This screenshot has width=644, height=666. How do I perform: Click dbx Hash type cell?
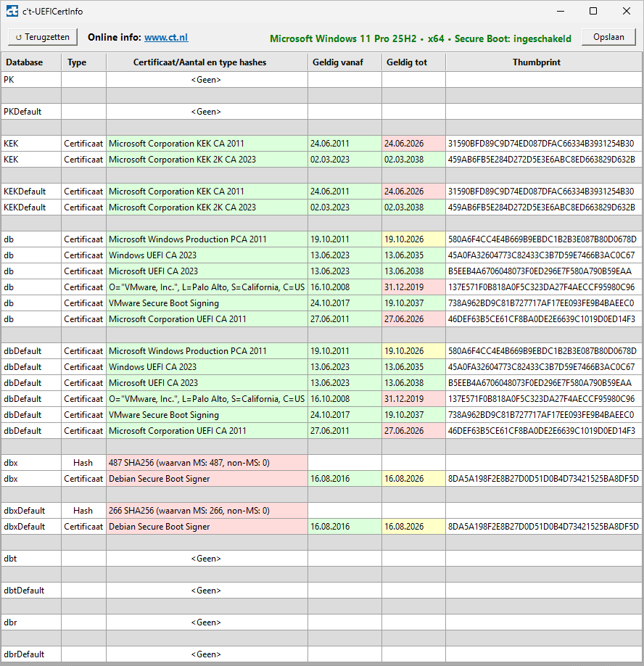[83, 463]
